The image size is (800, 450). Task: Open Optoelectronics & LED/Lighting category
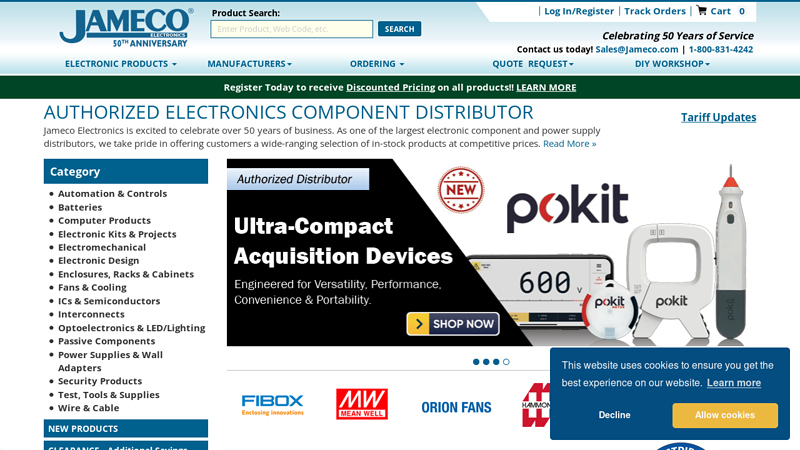[131, 328]
